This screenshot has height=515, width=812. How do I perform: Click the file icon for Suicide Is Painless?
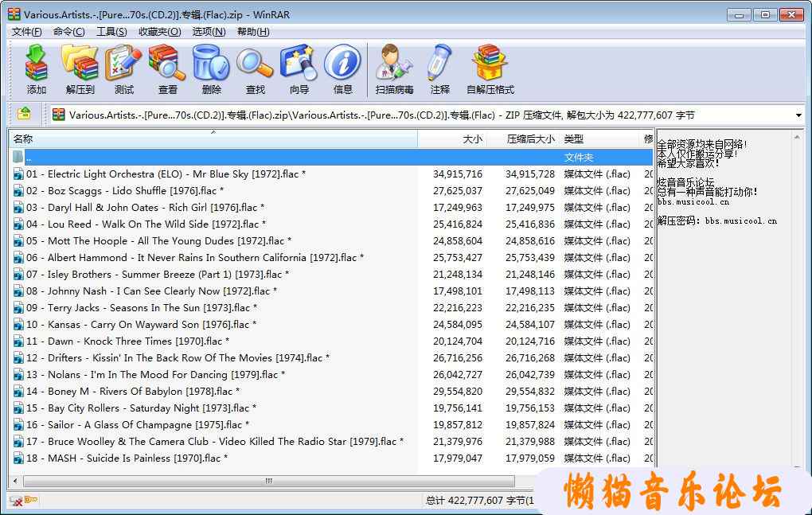tap(18, 458)
